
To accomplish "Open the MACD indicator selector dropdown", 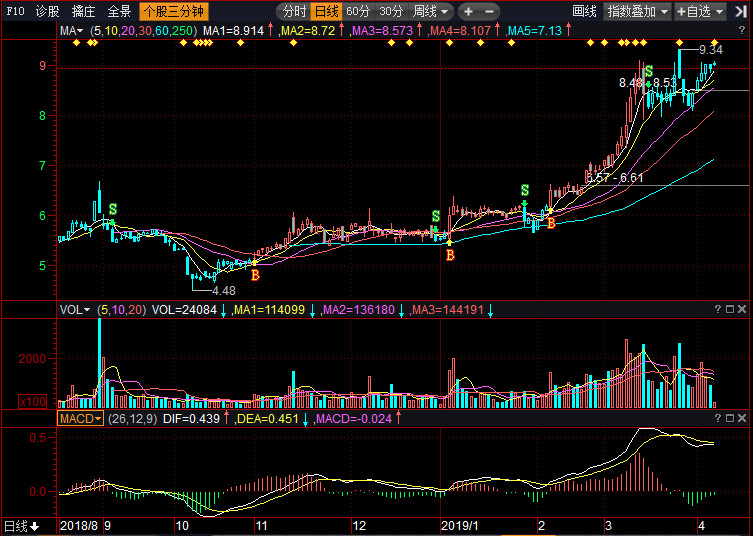I will [x=81, y=417].
